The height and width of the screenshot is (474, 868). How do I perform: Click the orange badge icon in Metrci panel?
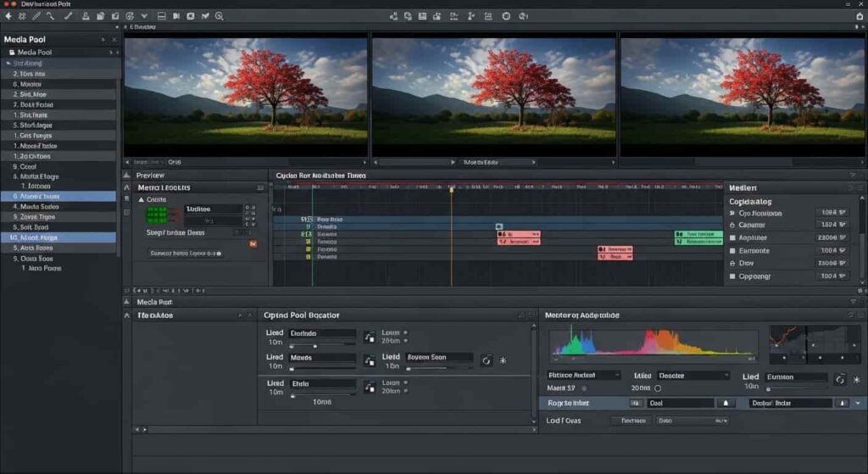(x=253, y=243)
